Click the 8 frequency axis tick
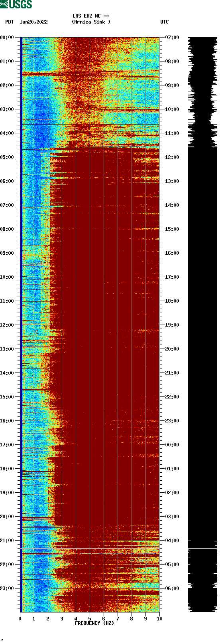The width and height of the screenshot is (220, 644). click(132, 619)
